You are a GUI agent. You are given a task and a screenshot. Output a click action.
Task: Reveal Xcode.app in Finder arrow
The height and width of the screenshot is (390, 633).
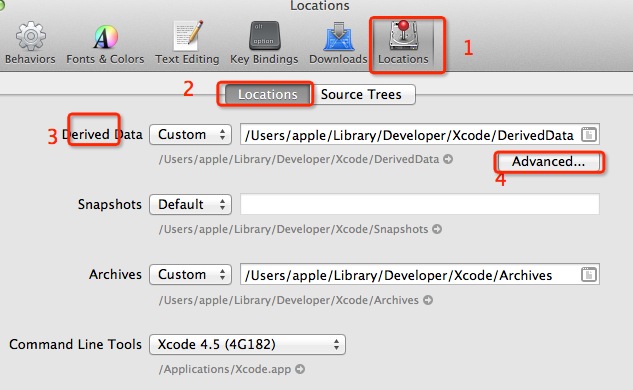click(300, 369)
